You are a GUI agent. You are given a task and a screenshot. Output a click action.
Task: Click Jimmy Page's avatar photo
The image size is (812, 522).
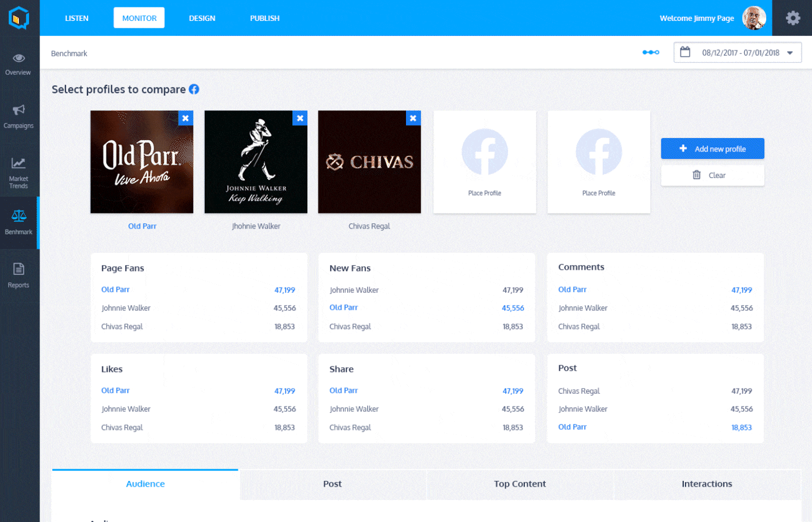pos(754,18)
